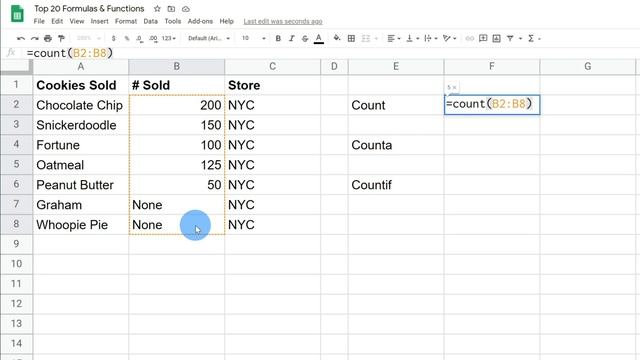Select the Countif label cell

point(396,185)
